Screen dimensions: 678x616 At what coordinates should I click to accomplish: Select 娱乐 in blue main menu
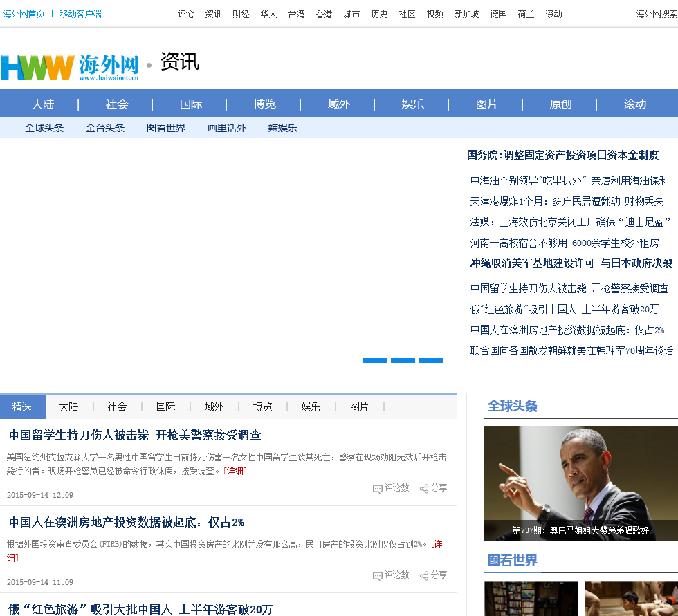click(x=412, y=104)
